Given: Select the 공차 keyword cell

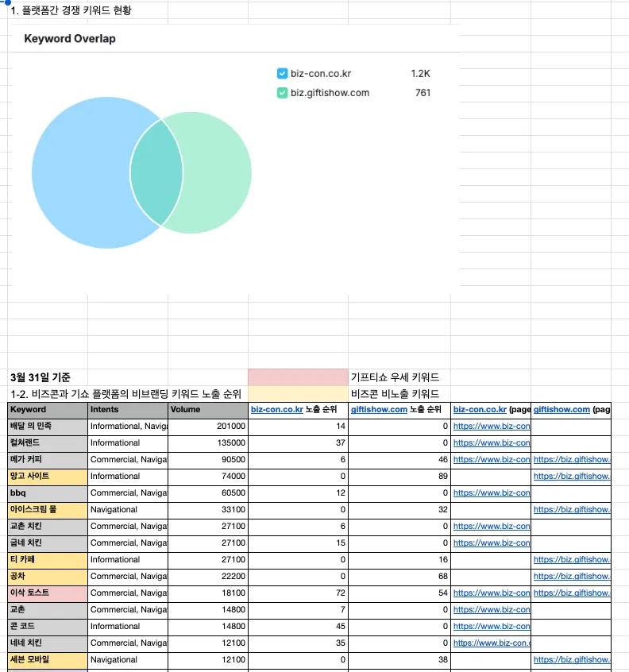Looking at the screenshot, I should pyautogui.click(x=48, y=577).
